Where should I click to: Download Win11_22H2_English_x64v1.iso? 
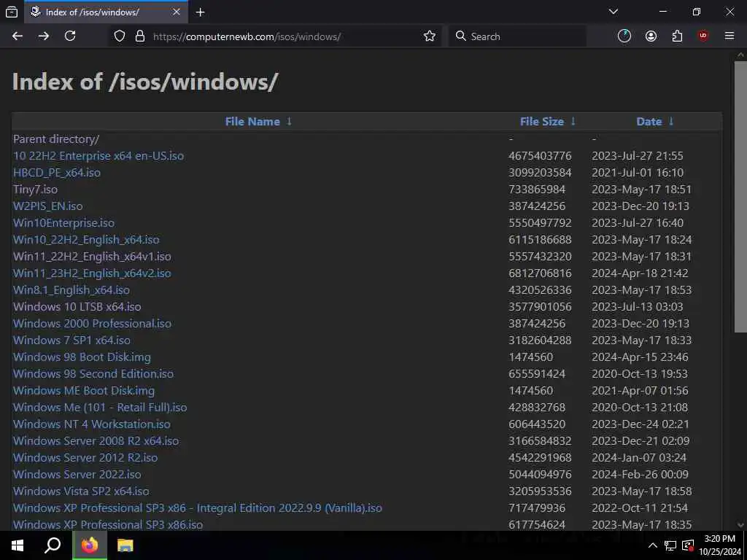tap(92, 256)
